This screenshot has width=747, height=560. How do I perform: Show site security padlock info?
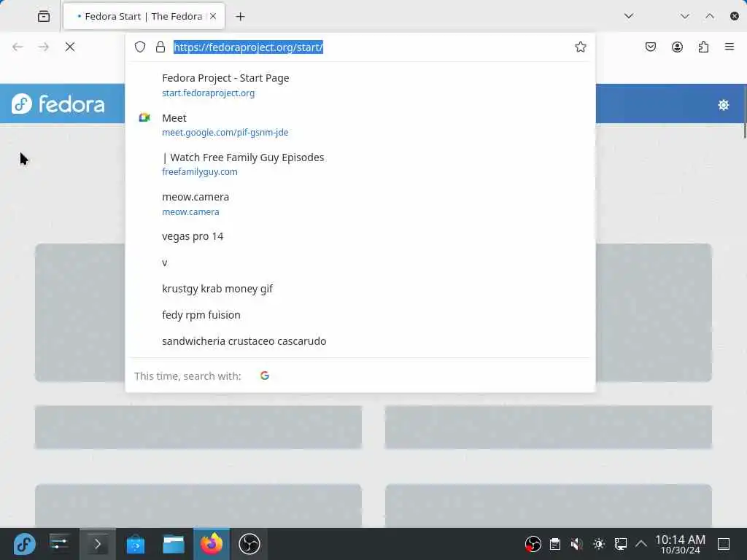point(160,47)
